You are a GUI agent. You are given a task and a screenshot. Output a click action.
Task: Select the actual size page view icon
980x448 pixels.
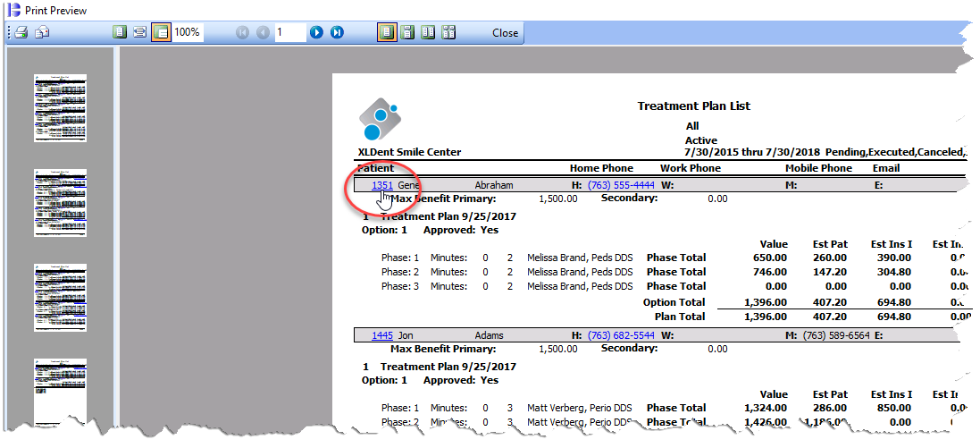(120, 33)
